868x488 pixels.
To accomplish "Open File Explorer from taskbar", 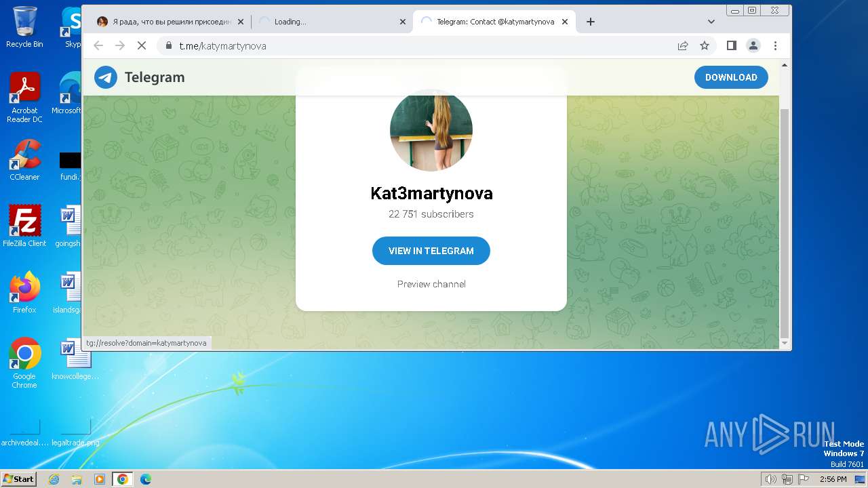I will click(x=77, y=479).
